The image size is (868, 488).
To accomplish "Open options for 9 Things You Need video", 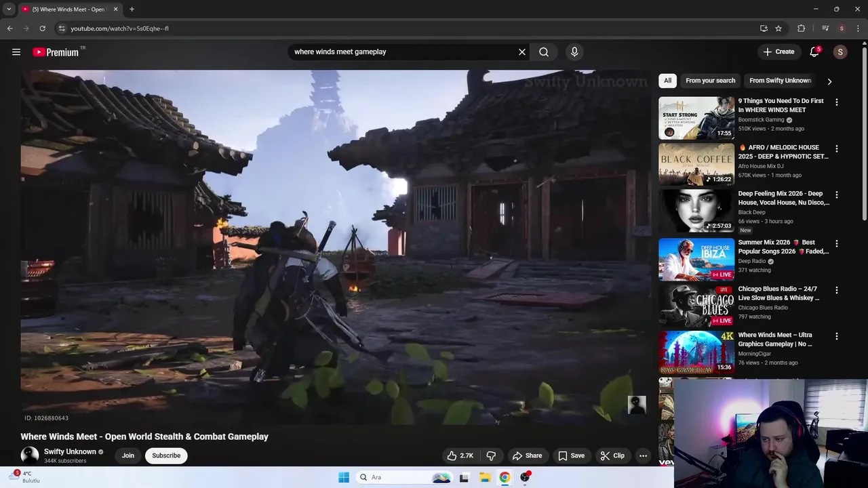I will [x=836, y=102].
